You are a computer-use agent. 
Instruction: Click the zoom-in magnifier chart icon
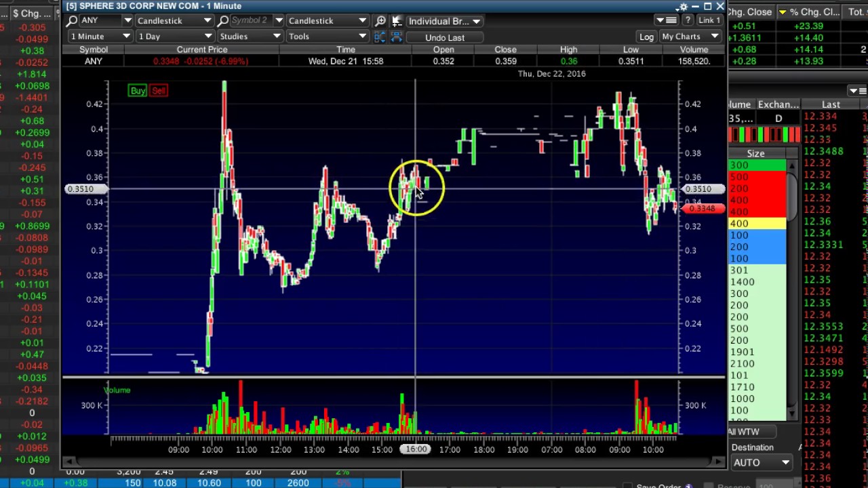click(380, 21)
